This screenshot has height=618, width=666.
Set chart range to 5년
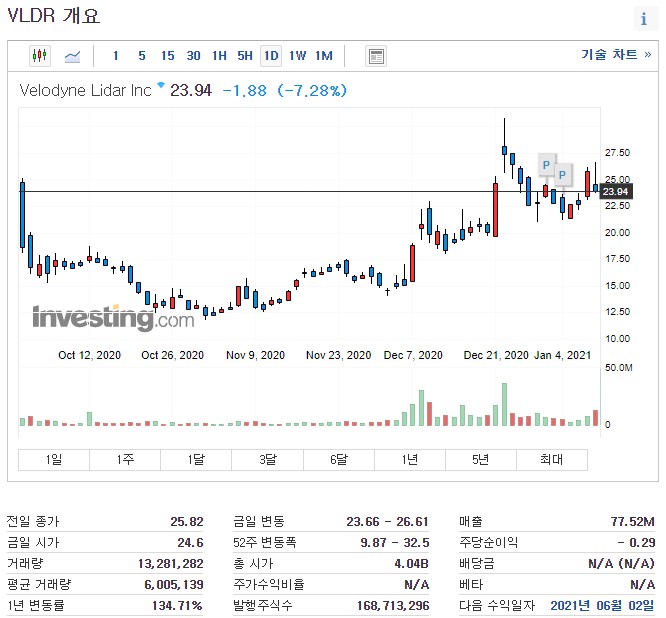[481, 459]
